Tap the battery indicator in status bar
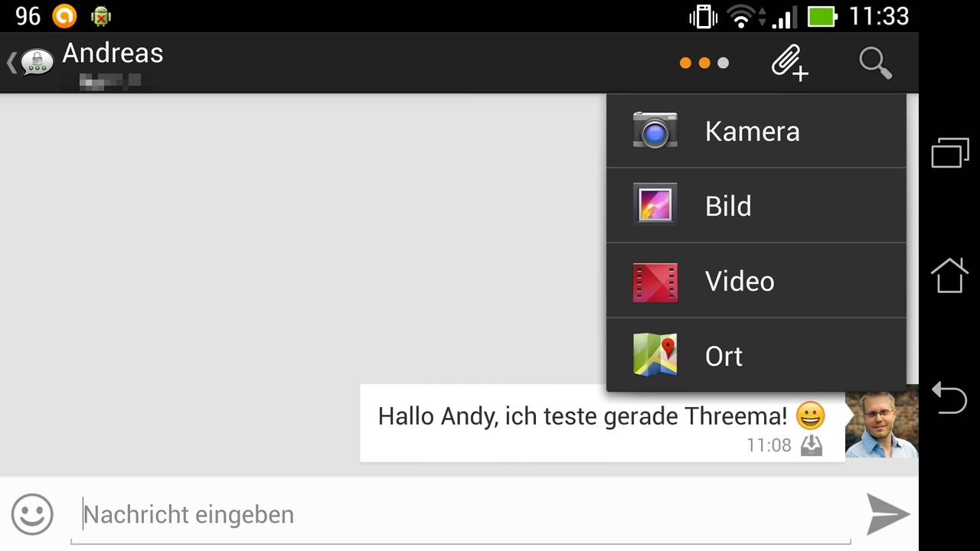This screenshot has width=980, height=551. click(x=822, y=16)
